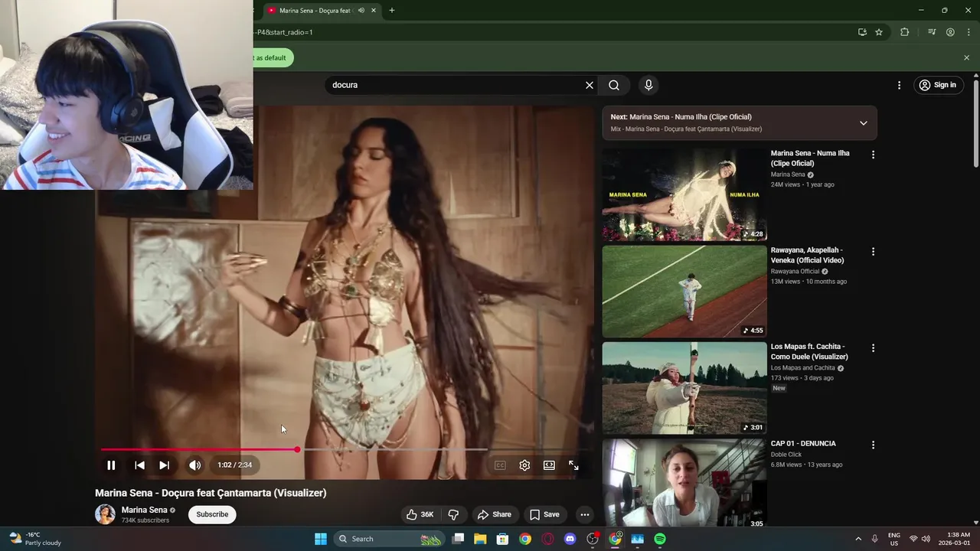The image size is (980, 551).
Task: Open Los Mapas Como Duele title
Action: (x=809, y=351)
